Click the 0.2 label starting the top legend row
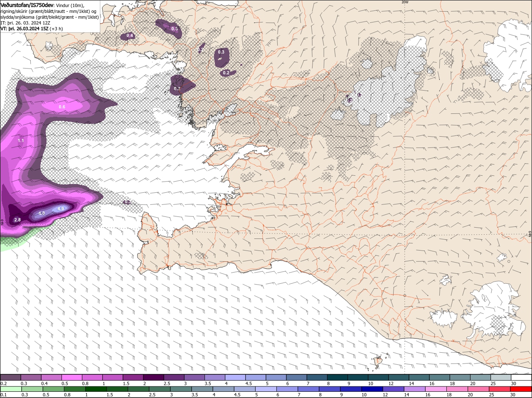Screen dimensions: 532x398 point(3,383)
